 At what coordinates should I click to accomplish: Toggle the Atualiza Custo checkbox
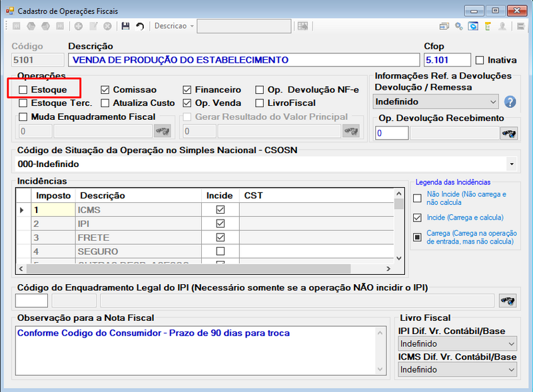(105, 103)
